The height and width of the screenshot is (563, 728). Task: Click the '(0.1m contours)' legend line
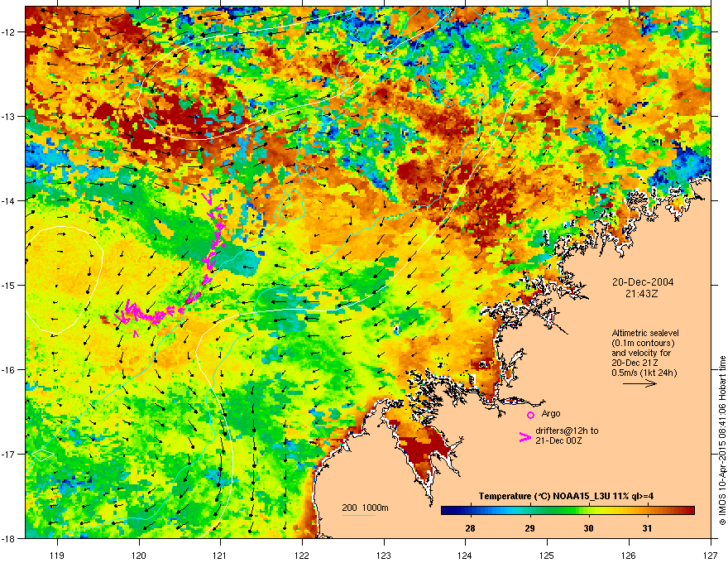(x=643, y=343)
